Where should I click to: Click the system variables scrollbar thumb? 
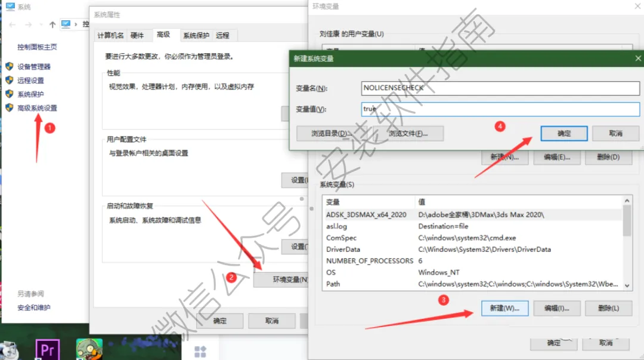point(627,221)
